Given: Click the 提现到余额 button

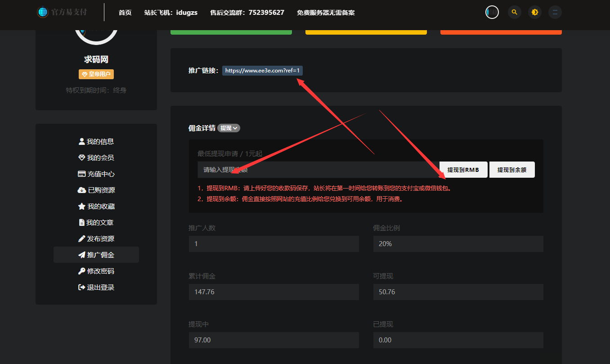Looking at the screenshot, I should click(512, 170).
